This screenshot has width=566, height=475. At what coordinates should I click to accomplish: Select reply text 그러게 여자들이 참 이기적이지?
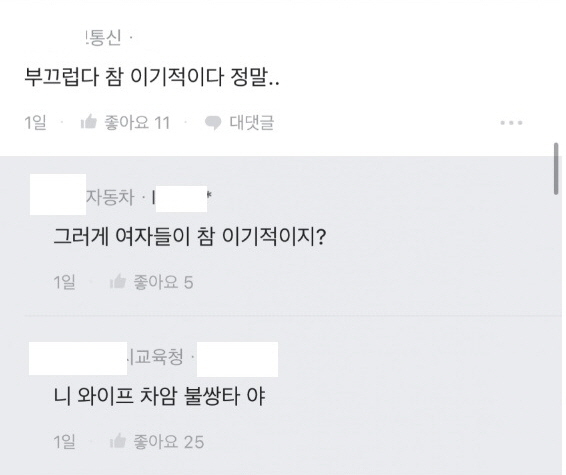click(x=190, y=237)
